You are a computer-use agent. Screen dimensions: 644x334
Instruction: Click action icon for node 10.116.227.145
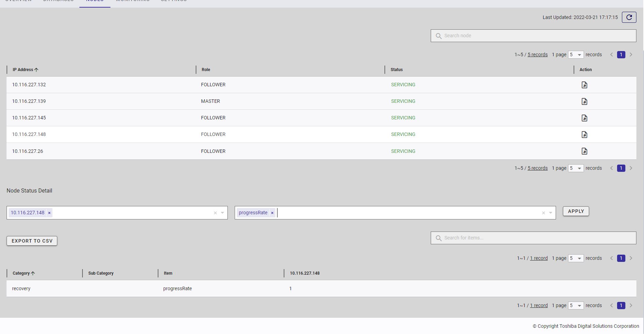point(584,118)
